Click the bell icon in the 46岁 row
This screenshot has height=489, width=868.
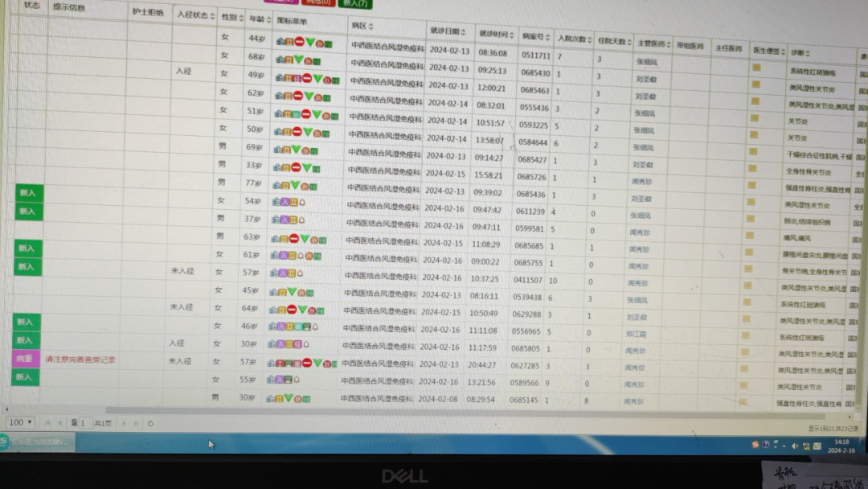315,327
